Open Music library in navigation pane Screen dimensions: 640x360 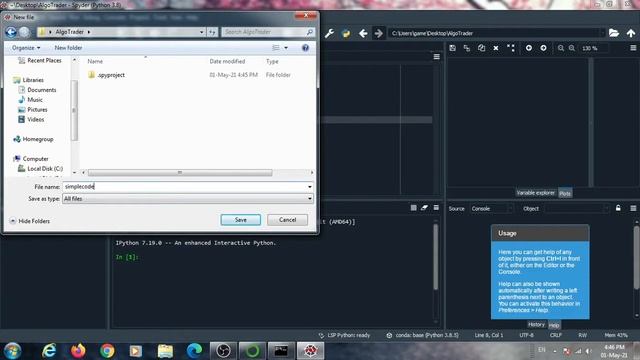click(31, 100)
